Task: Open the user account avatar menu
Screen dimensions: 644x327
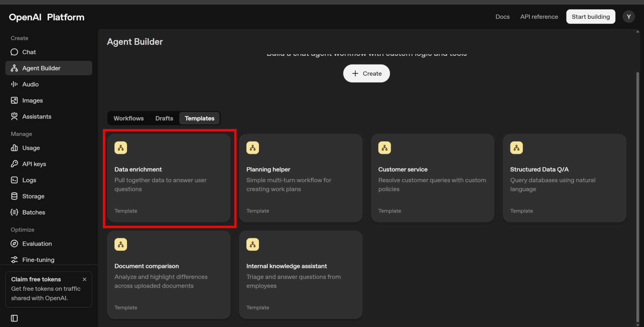Action: [x=629, y=17]
